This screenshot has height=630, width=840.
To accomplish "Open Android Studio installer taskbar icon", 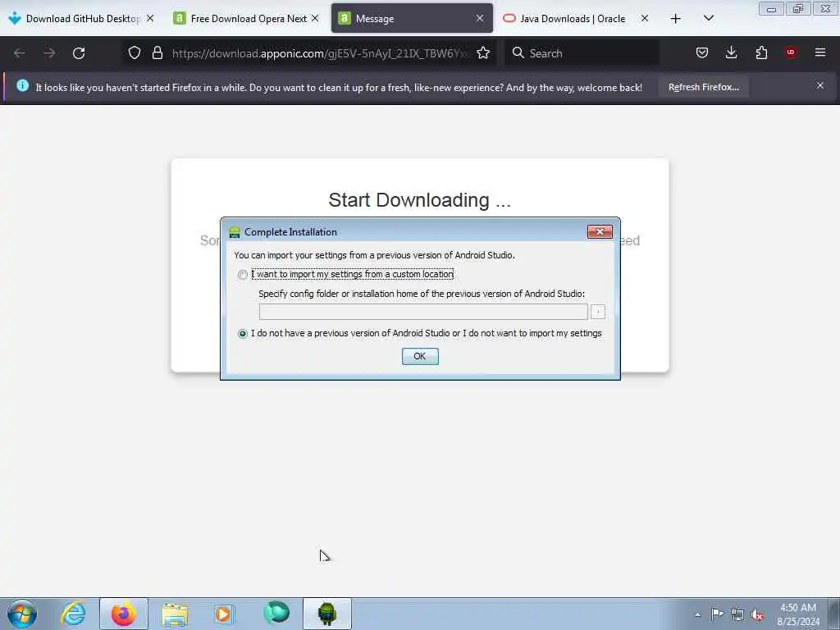I will (327, 614).
